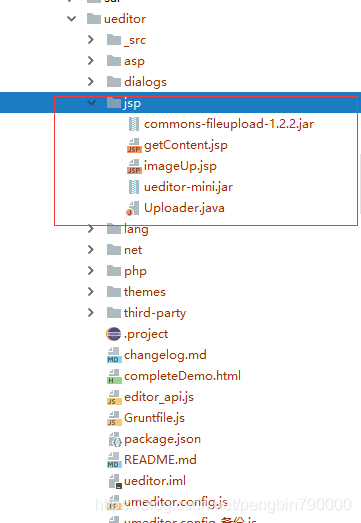361x523 pixels.
Task: Click the ueditor folder icon
Action: (x=94, y=19)
